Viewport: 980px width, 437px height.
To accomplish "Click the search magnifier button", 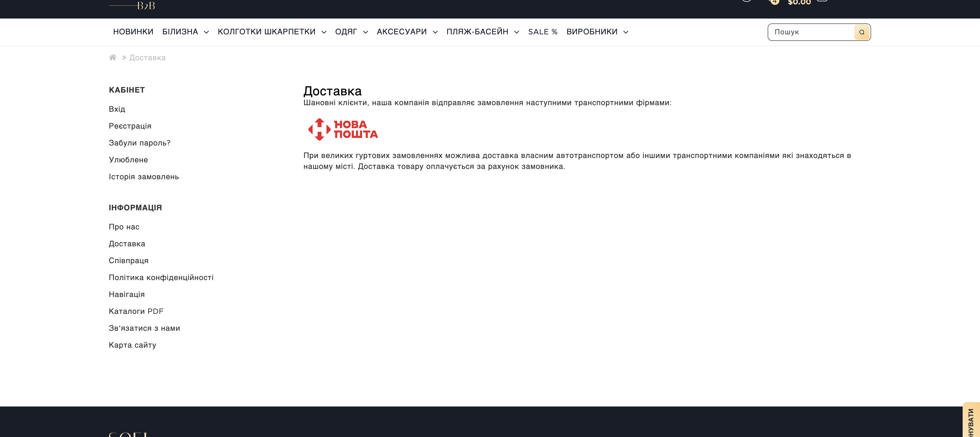I will [x=861, y=32].
